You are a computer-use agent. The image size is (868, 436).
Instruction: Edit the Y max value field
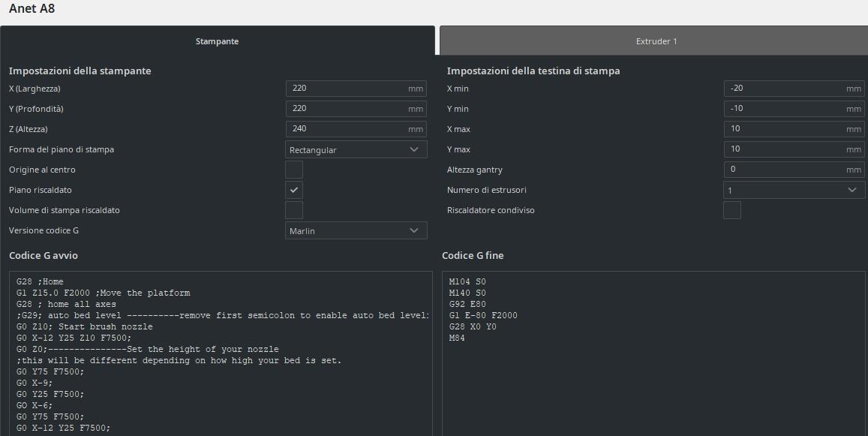click(x=794, y=149)
